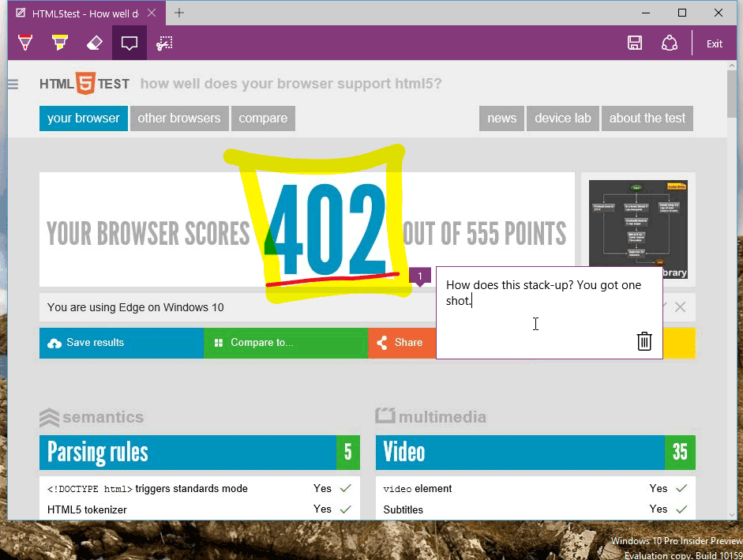Click the yellow button behind the note

679,343
